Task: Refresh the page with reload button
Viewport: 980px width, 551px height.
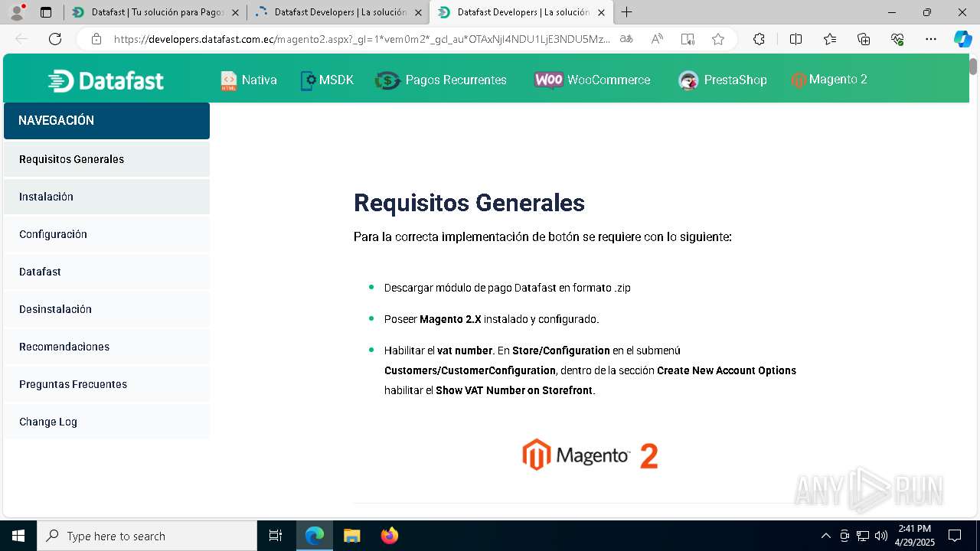Action: [55, 39]
